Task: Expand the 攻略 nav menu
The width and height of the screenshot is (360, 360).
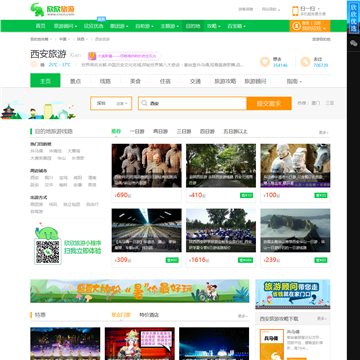Action: coord(214,26)
